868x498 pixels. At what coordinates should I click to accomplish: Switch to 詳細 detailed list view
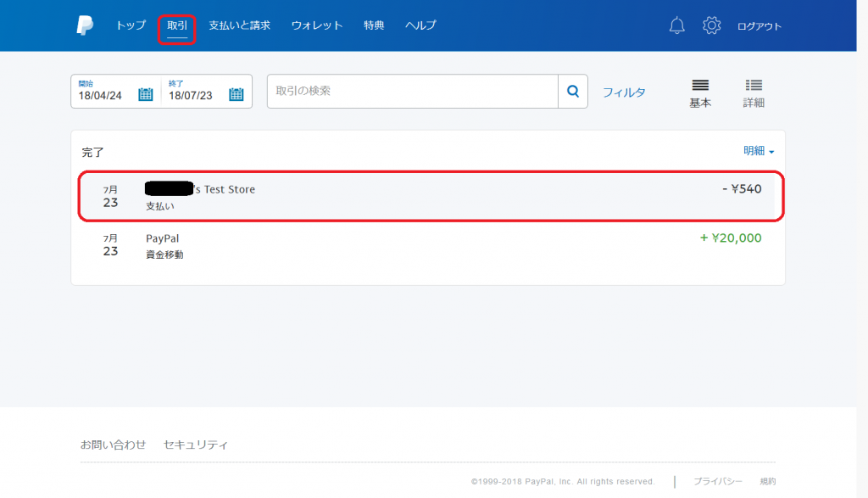tap(754, 92)
